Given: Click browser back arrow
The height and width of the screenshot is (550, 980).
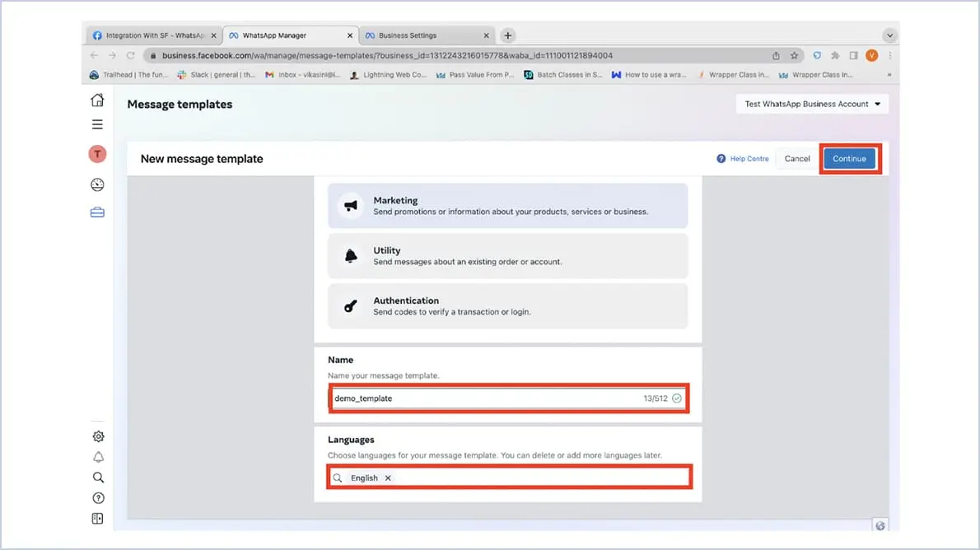Looking at the screenshot, I should pyautogui.click(x=95, y=56).
